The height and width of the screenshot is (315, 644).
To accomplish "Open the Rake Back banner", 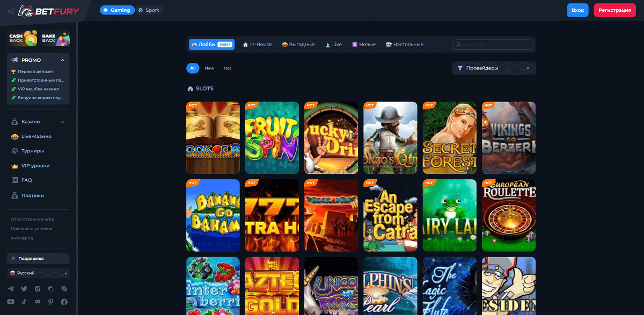I will point(55,39).
